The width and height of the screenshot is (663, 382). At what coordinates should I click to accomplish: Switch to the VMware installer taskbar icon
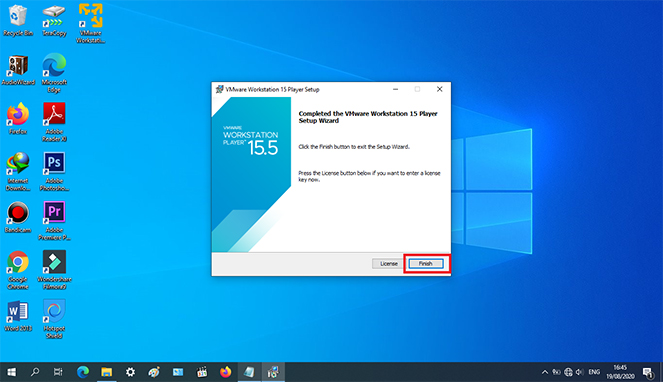[x=273, y=372]
